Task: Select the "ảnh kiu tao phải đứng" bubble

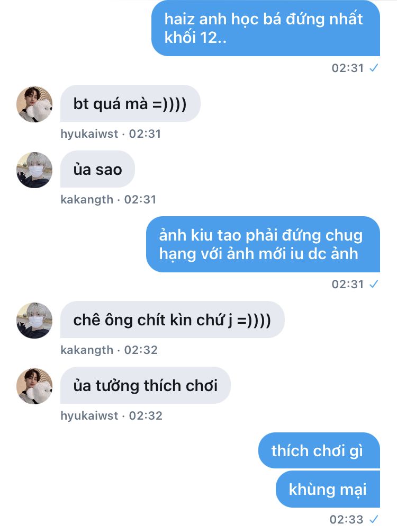Action: pyautogui.click(x=263, y=244)
